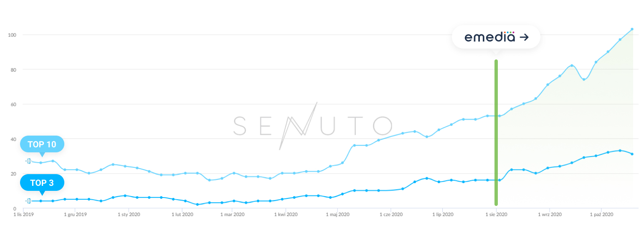Click the arrow icon beside the emedia logo

(524, 38)
